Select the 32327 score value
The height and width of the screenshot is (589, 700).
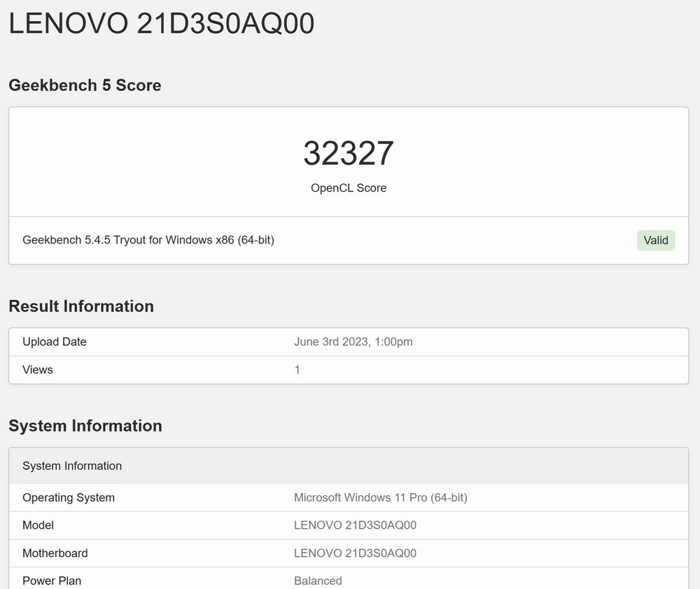(349, 153)
